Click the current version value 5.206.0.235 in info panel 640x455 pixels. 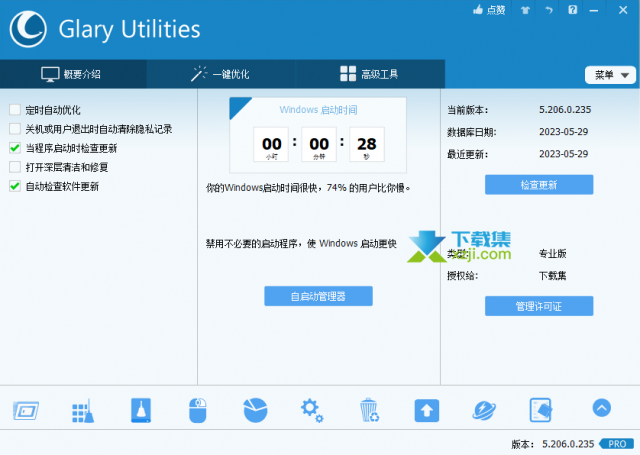pyautogui.click(x=565, y=109)
